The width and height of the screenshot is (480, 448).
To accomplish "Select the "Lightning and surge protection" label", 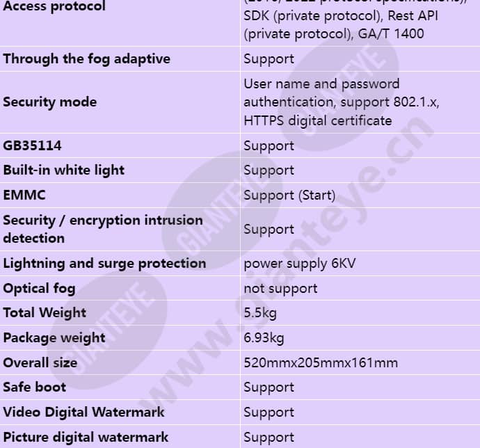I will [x=104, y=263].
